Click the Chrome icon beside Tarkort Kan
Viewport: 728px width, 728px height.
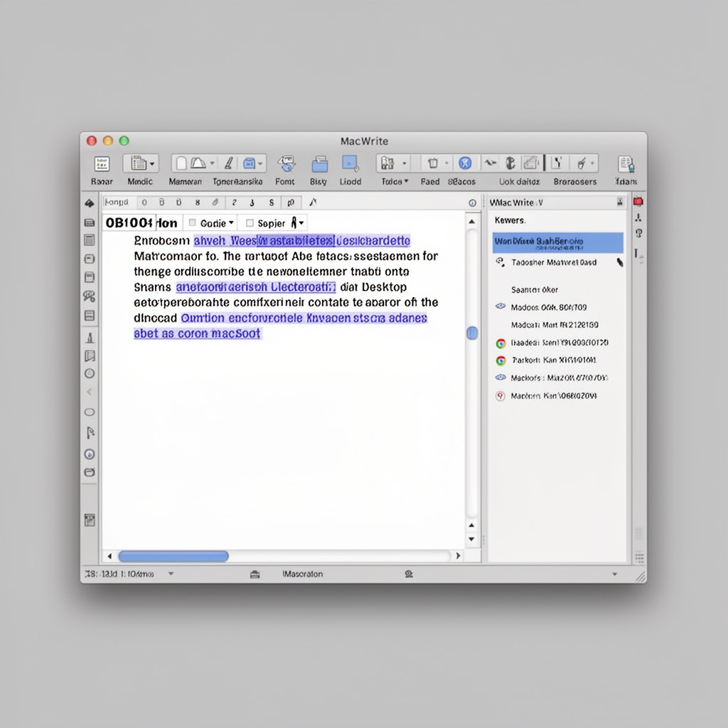pos(500,360)
